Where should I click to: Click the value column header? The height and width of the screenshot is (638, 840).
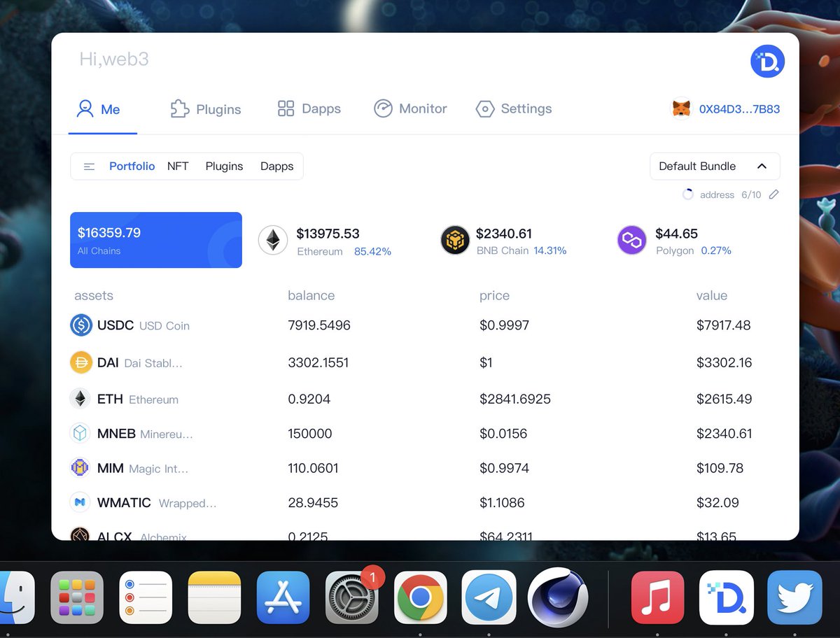click(x=712, y=296)
